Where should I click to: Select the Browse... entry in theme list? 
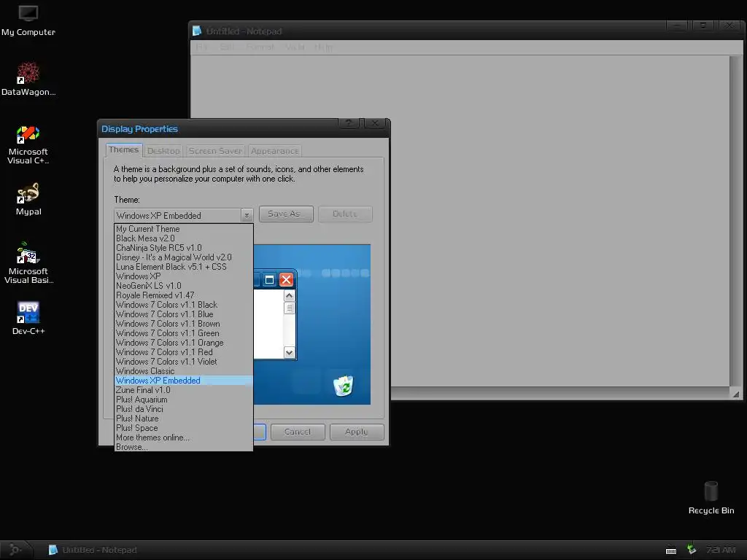pos(183,447)
